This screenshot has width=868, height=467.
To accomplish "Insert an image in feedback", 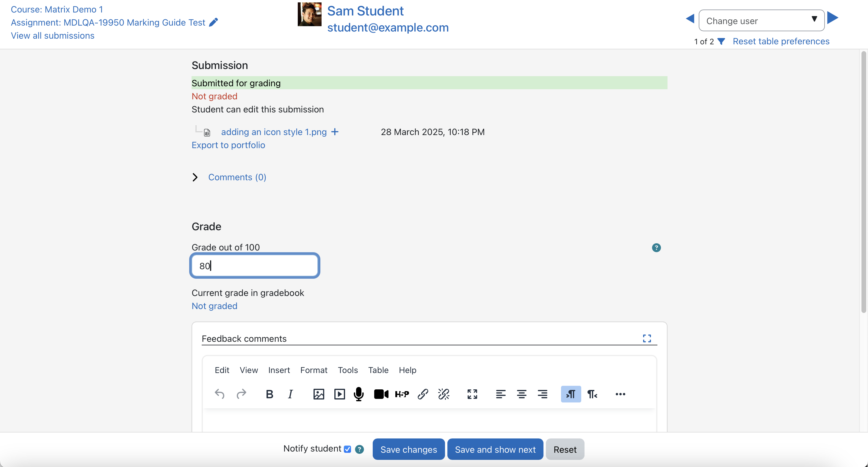I will point(318,394).
